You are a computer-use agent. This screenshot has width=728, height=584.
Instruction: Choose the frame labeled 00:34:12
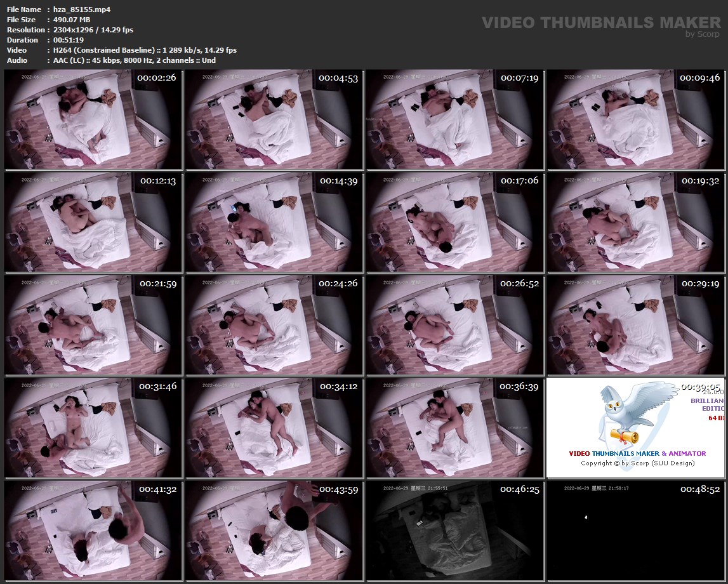click(x=274, y=428)
